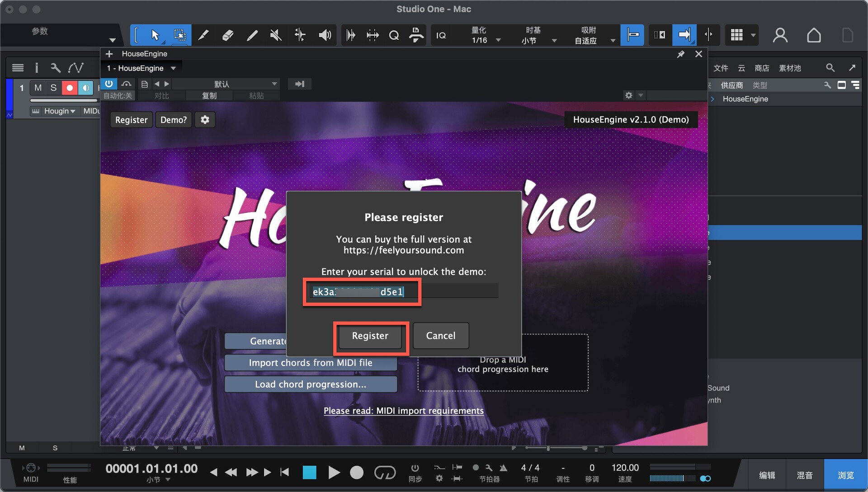Click Import chords from MIDI file
The height and width of the screenshot is (492, 868).
pyautogui.click(x=311, y=363)
